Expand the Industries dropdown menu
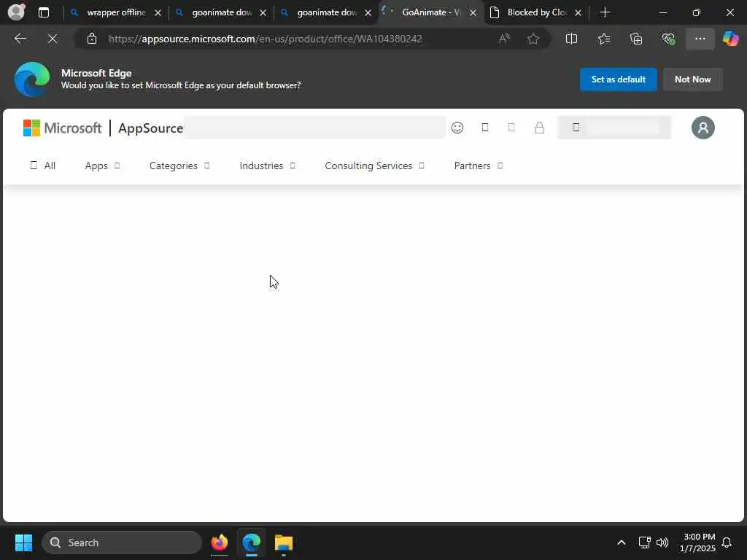Viewport: 747px width, 560px height. [x=267, y=166]
